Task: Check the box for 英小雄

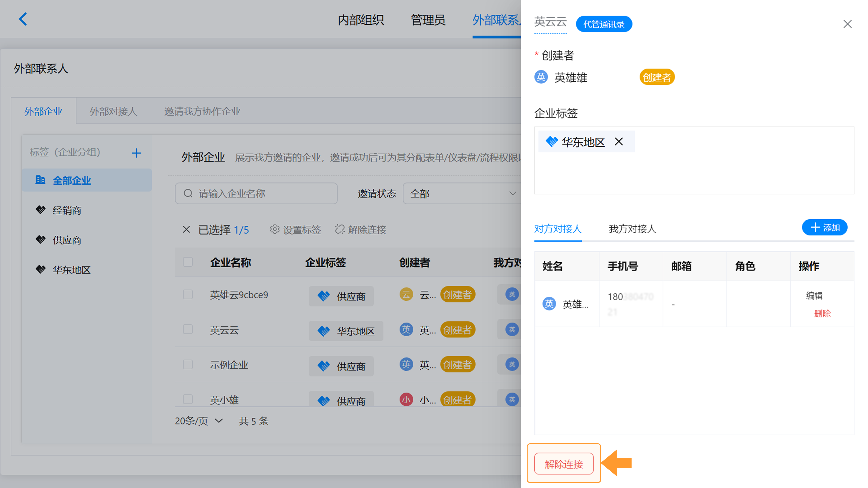Action: 188,399
